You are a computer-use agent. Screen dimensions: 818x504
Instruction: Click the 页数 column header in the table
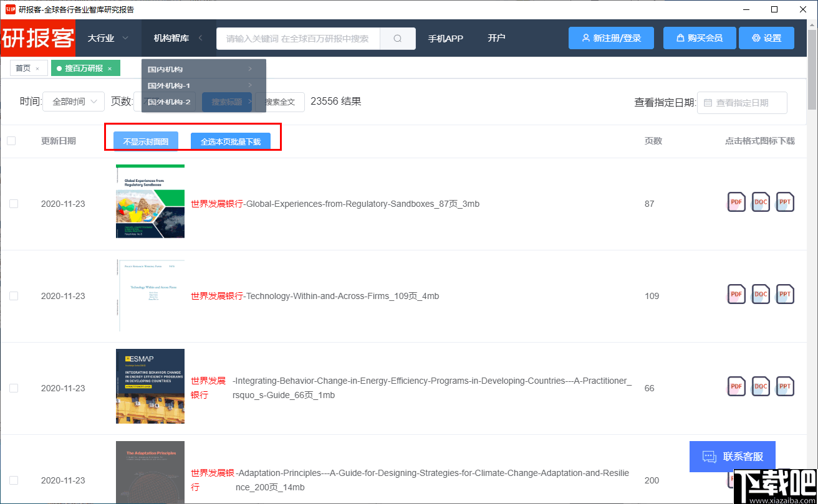coord(653,141)
